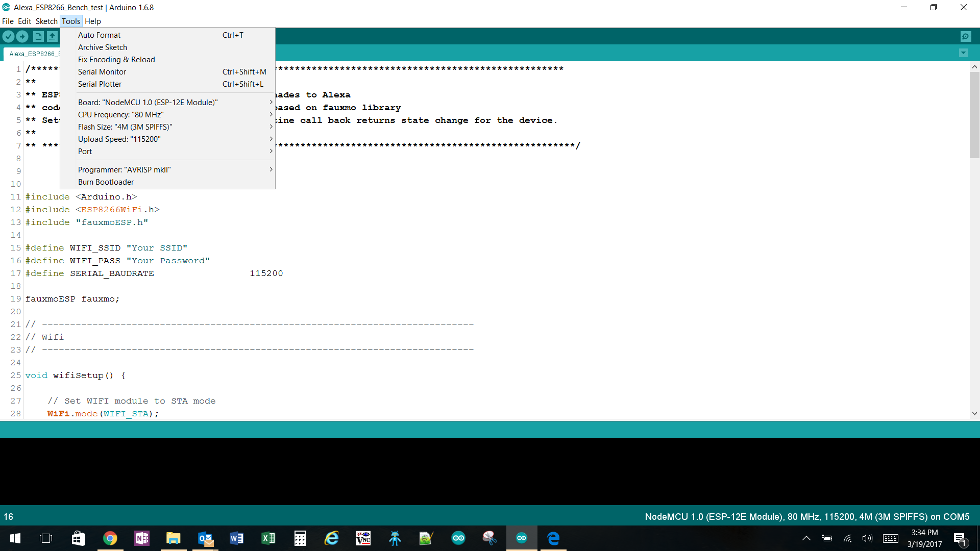Open a sketch using the up-arrow toolbar icon
980x551 pixels.
(x=53, y=36)
